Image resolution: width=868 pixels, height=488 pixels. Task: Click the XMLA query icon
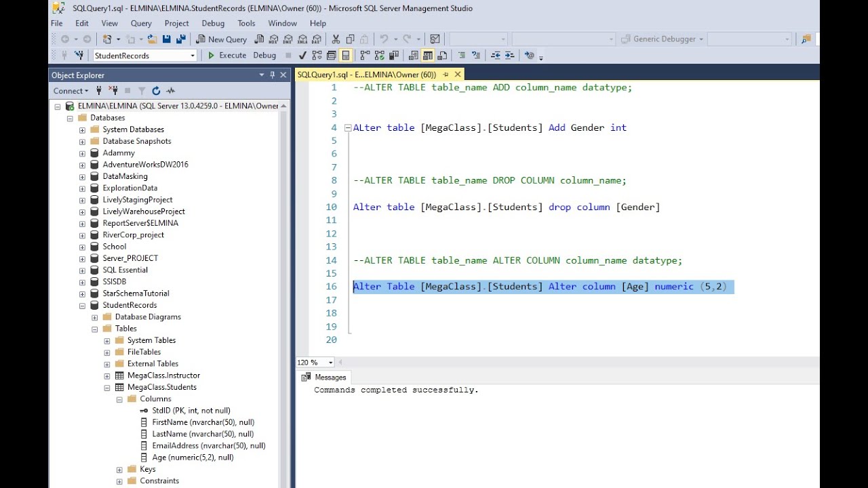[x=302, y=39]
